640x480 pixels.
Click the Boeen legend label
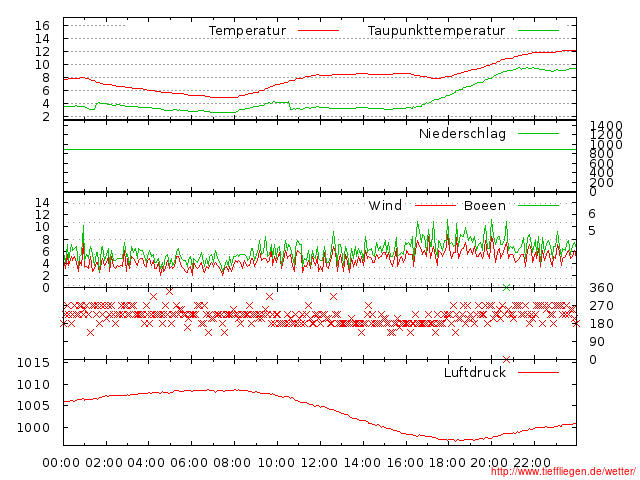pos(484,205)
